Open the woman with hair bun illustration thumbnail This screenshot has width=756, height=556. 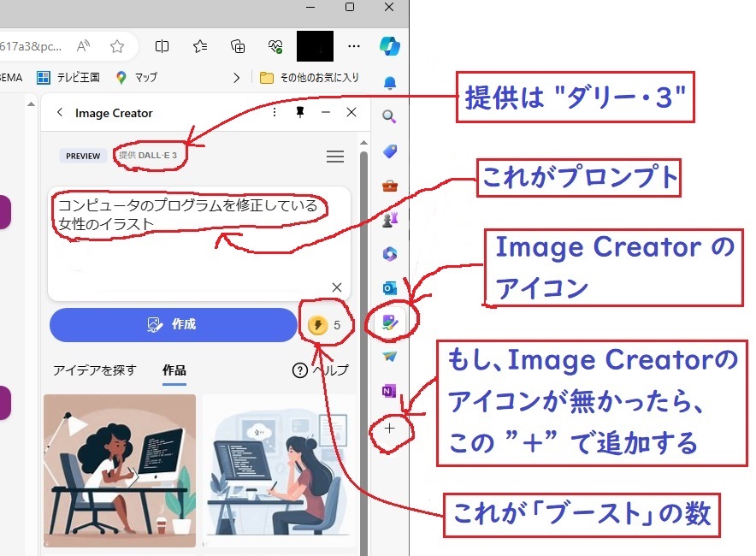point(279,471)
